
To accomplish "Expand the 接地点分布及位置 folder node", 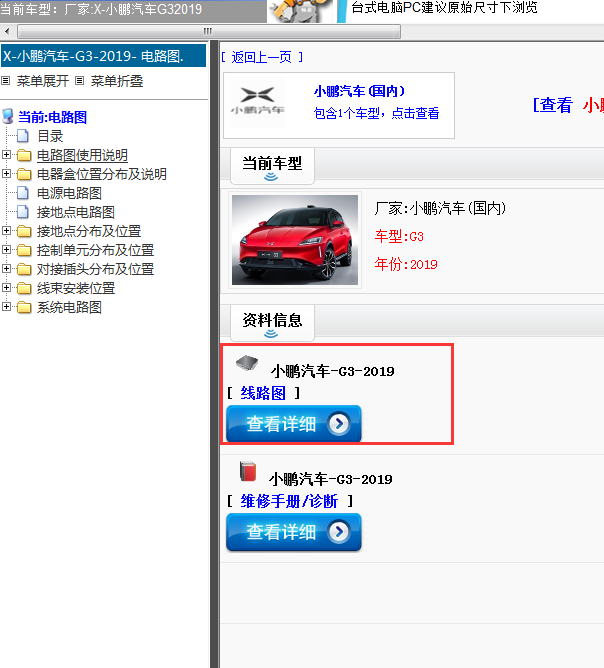I will click(x=6, y=230).
